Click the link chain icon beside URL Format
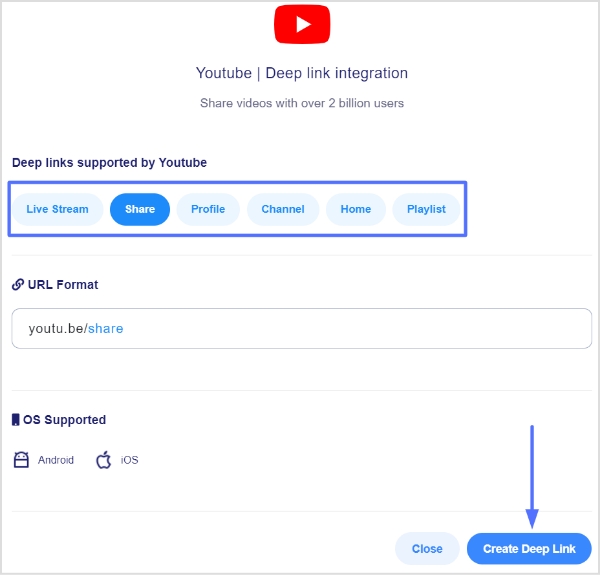This screenshot has height=575, width=600. (18, 285)
